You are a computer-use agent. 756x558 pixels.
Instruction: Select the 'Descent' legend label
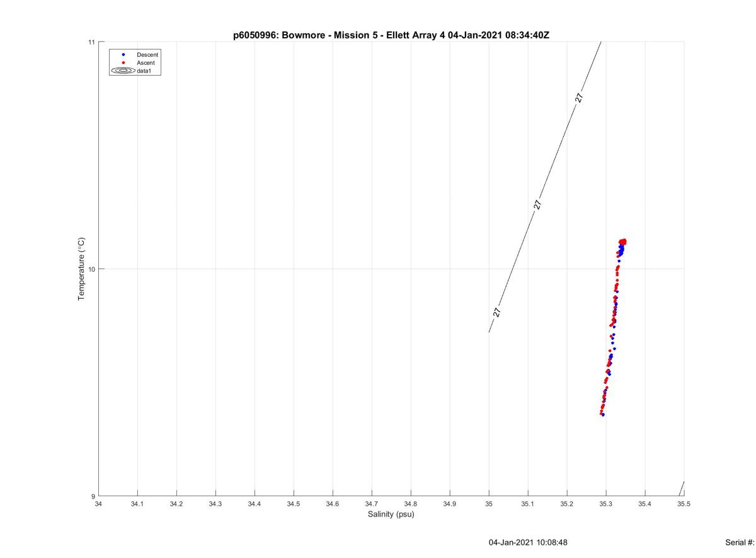point(147,55)
